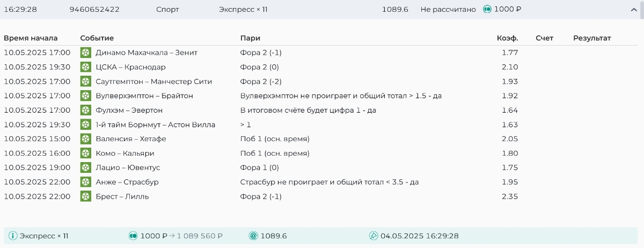Screen dimensions: 644x248
Task: Click the Результат column header
Action: pos(592,38)
